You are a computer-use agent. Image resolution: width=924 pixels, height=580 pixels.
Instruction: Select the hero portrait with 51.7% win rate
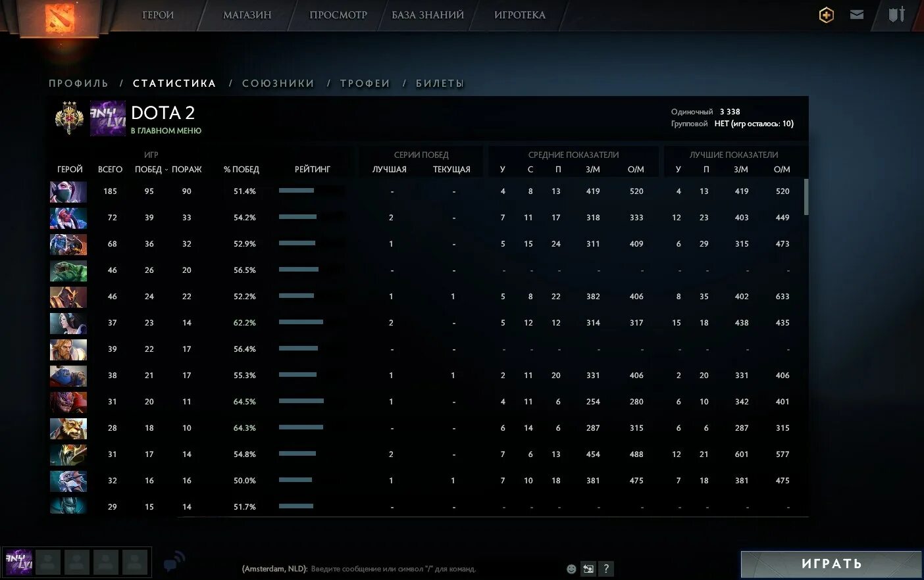tap(68, 506)
